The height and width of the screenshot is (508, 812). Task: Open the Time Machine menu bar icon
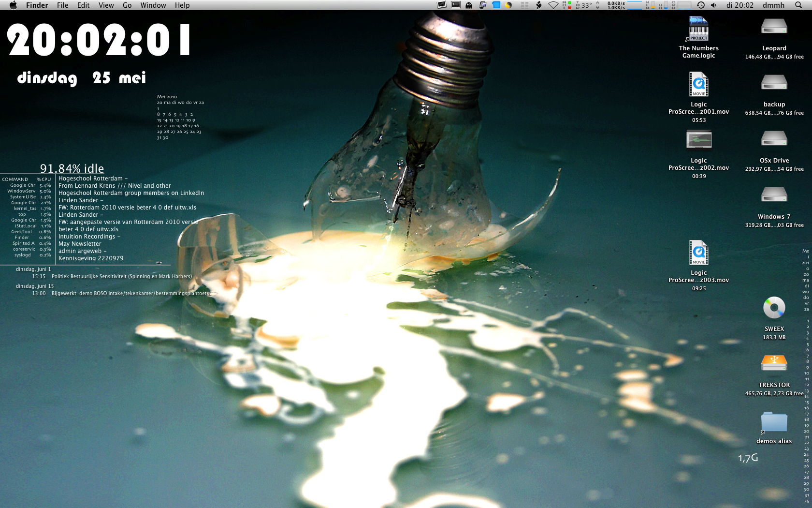pyautogui.click(x=700, y=5)
